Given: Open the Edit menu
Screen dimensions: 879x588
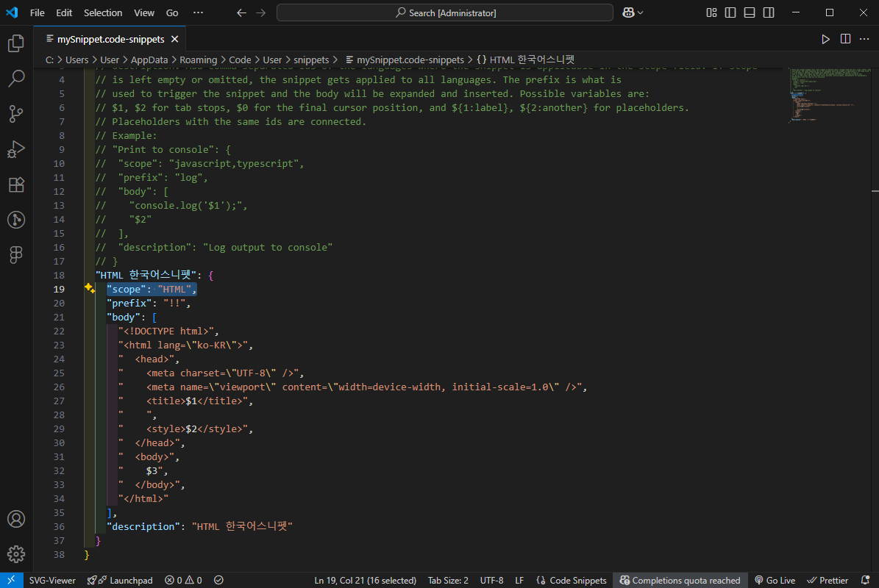Looking at the screenshot, I should tap(64, 12).
